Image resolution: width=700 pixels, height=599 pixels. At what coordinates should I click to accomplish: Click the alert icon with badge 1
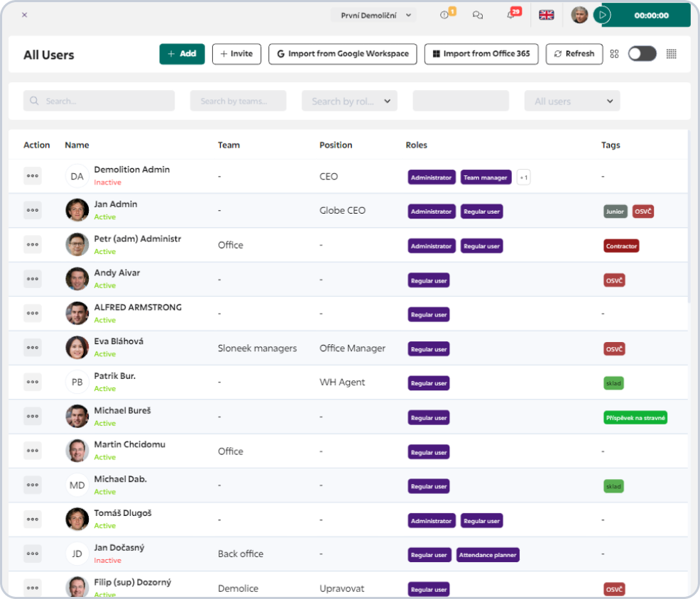[445, 15]
